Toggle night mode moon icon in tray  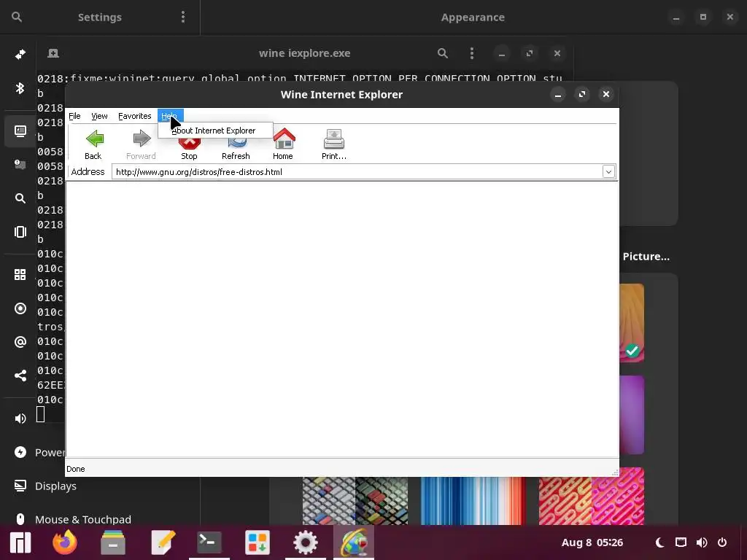(x=659, y=542)
